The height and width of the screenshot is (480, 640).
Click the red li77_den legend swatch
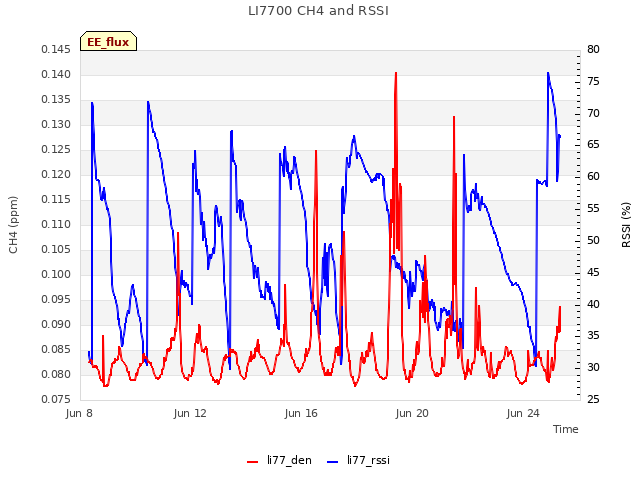pyautogui.click(x=253, y=462)
